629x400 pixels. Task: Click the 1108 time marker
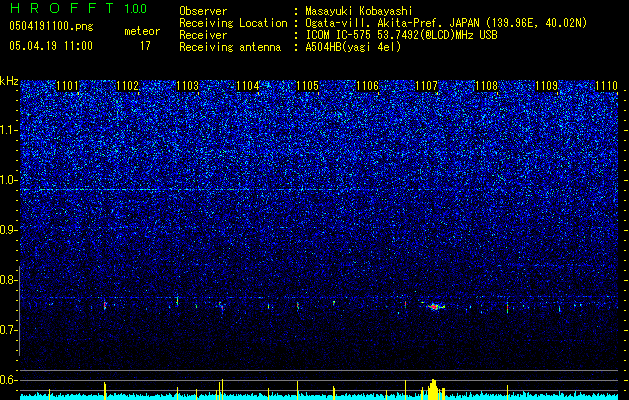pyautogui.click(x=486, y=86)
